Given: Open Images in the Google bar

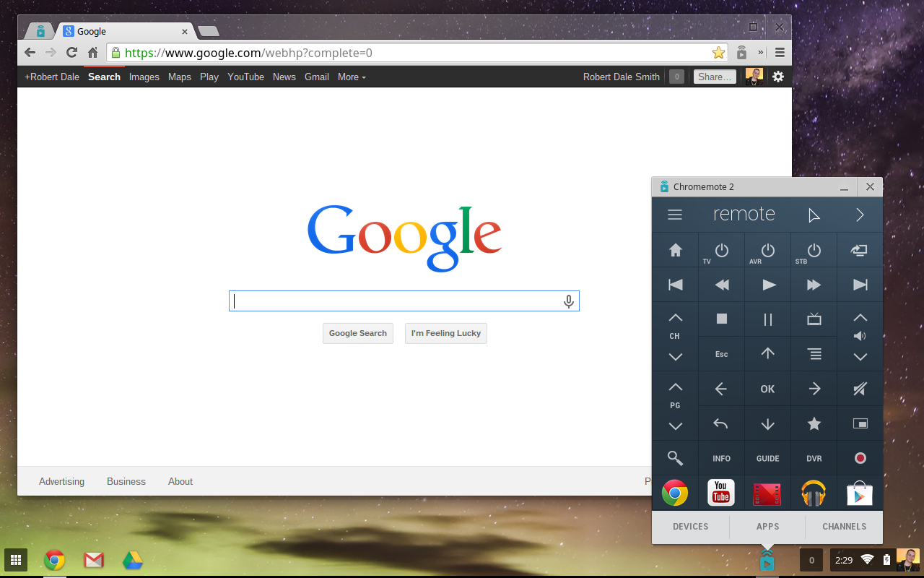Looking at the screenshot, I should pos(144,77).
